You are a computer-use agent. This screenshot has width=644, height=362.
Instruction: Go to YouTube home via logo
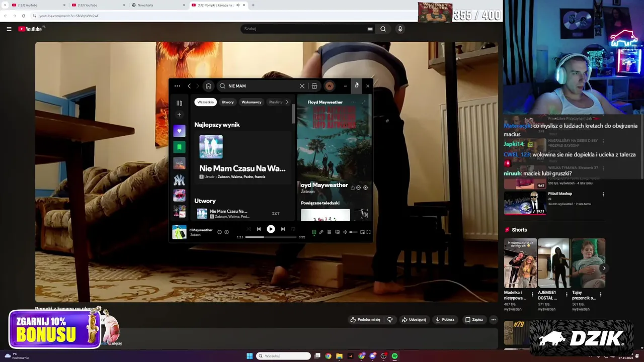[30, 29]
